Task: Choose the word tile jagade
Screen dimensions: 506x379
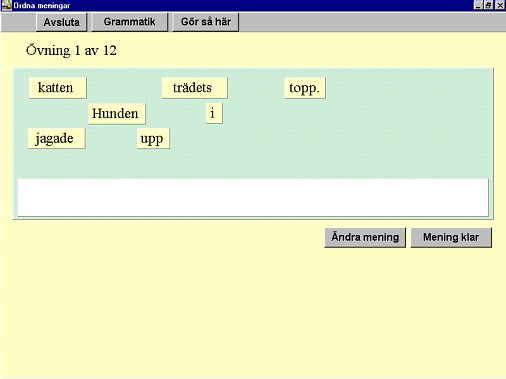Action: [x=56, y=138]
